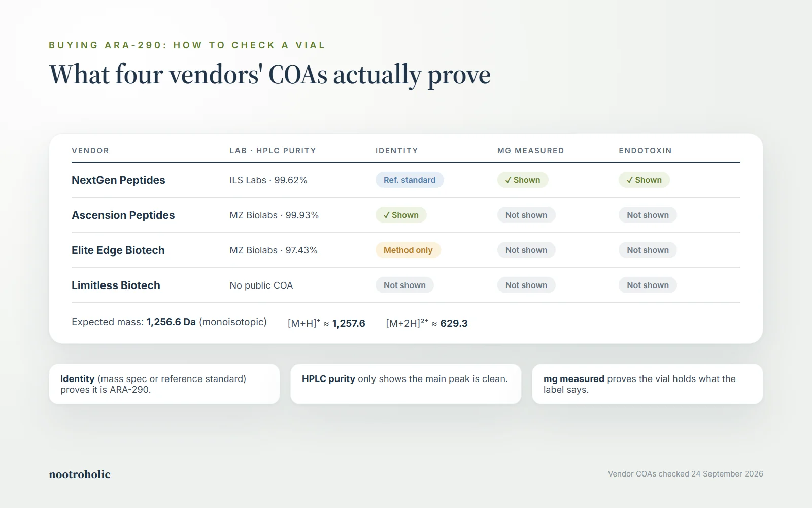This screenshot has width=812, height=508.
Task: Click the headline 'What four vendors' COAs actually prove'
Action: click(x=270, y=75)
